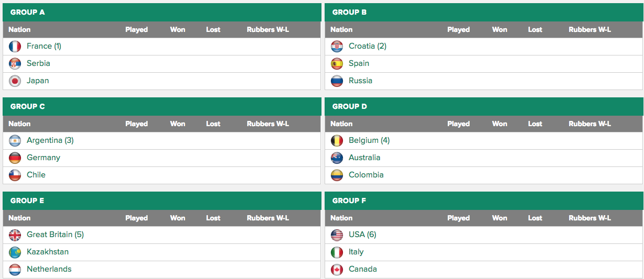Open the USA (6) team link

click(362, 235)
